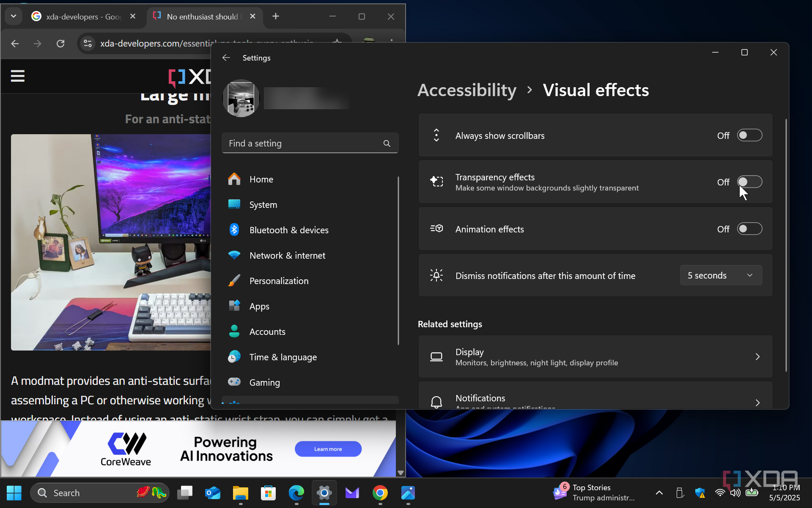Open the dismiss notifications time dropdown

coord(721,276)
